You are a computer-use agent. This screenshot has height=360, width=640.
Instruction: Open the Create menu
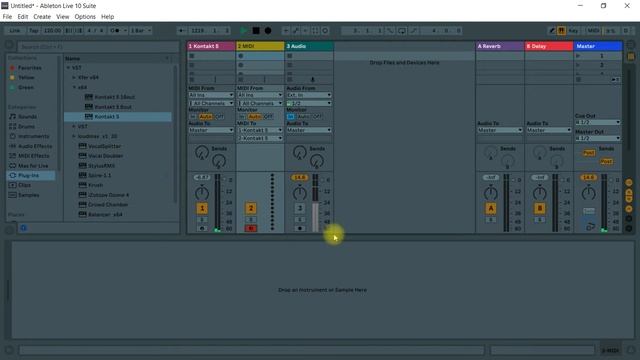coord(42,17)
